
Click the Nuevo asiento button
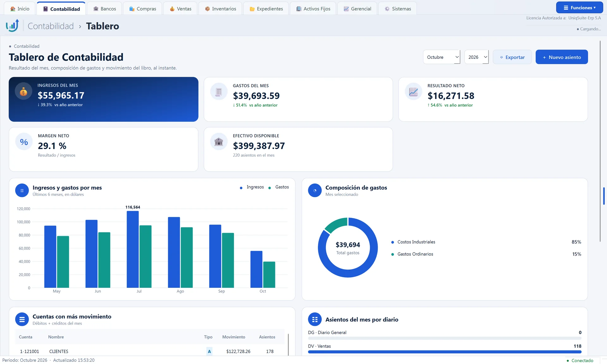pos(562,57)
